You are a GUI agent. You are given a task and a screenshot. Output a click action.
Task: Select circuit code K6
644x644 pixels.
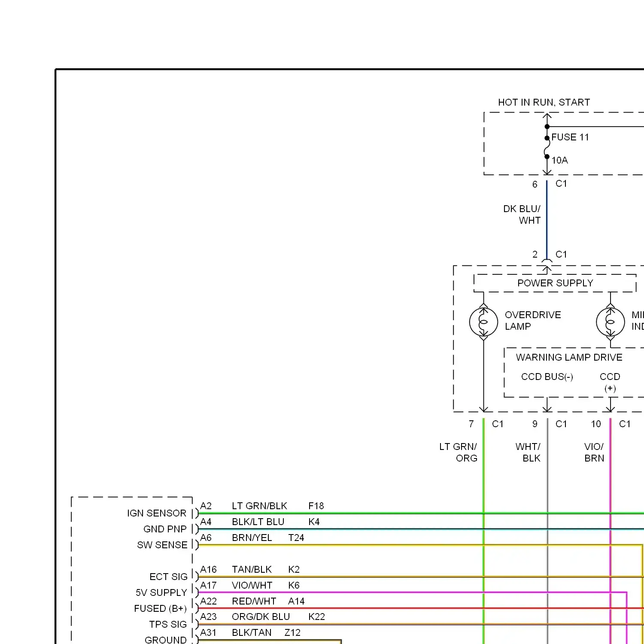tap(294, 586)
